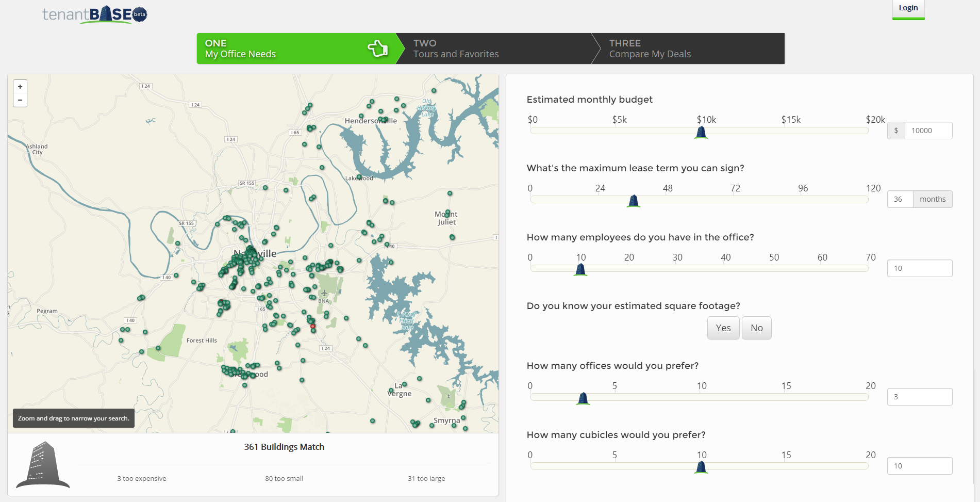This screenshot has height=502, width=980.
Task: Click the offices slider handle
Action: [x=583, y=398]
